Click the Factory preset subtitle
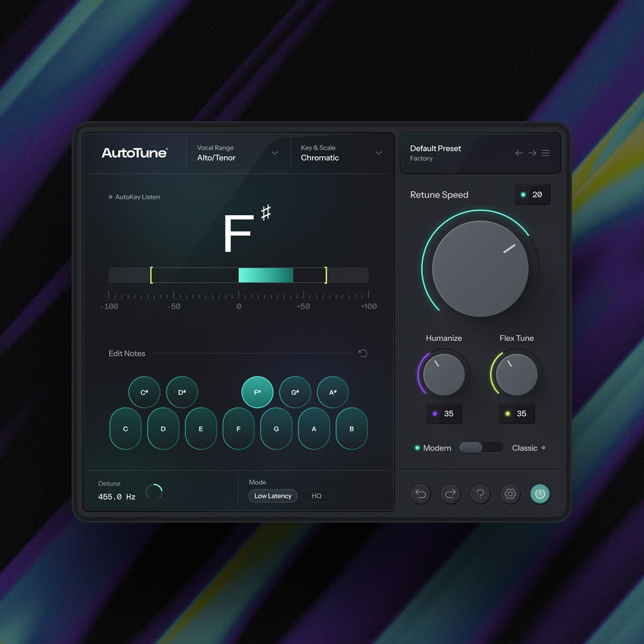The width and height of the screenshot is (644, 644). coord(421,158)
